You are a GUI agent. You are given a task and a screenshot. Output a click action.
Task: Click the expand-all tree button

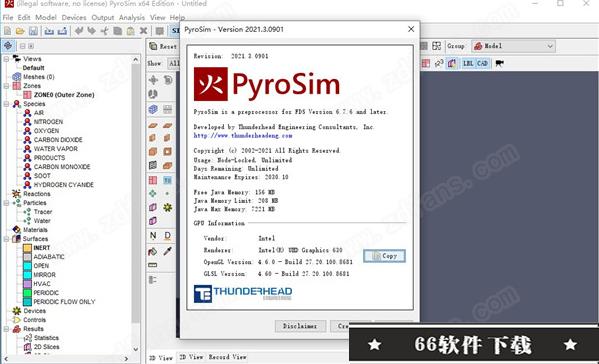coord(31,46)
